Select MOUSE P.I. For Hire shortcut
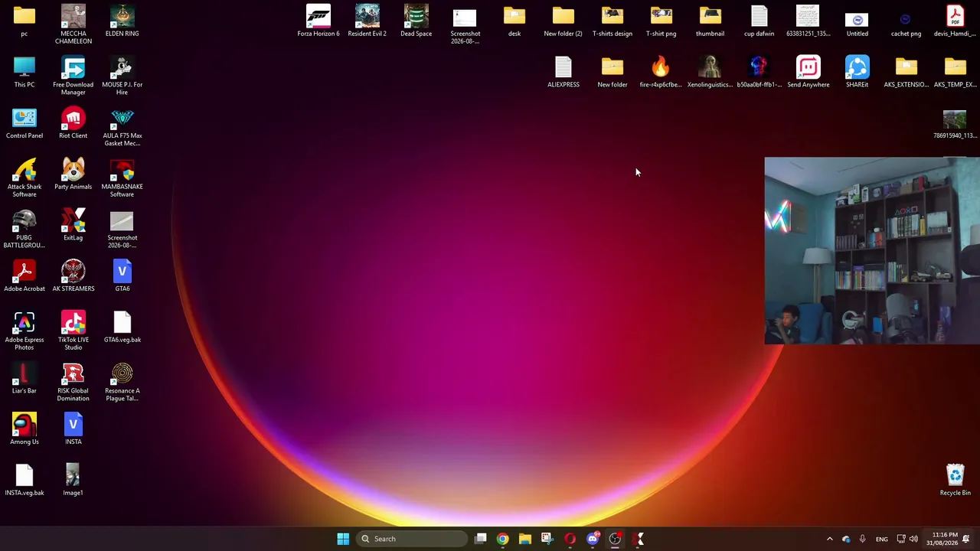The width and height of the screenshot is (980, 551). (122, 76)
